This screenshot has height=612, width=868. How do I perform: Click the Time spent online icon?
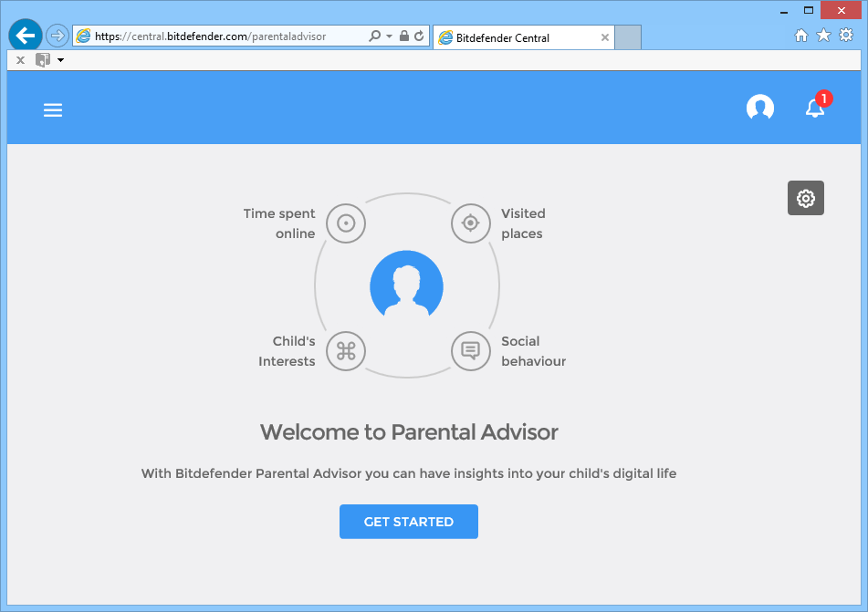345,223
